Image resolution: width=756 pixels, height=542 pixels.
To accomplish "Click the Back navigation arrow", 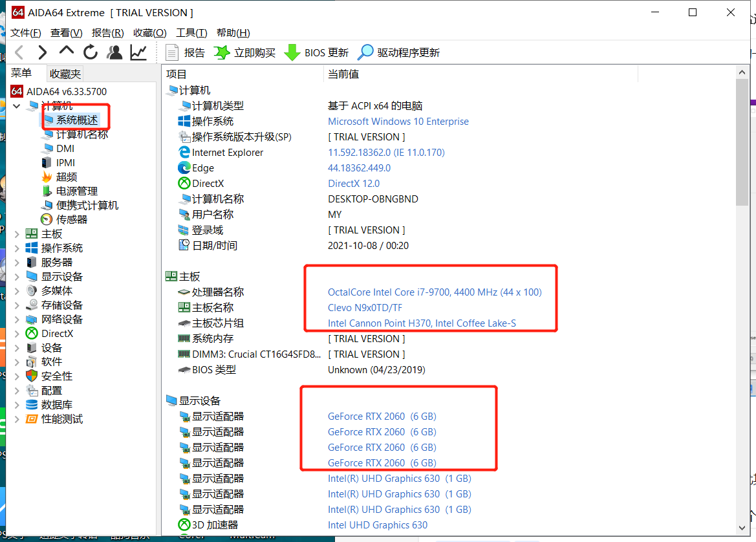I will click(x=19, y=52).
